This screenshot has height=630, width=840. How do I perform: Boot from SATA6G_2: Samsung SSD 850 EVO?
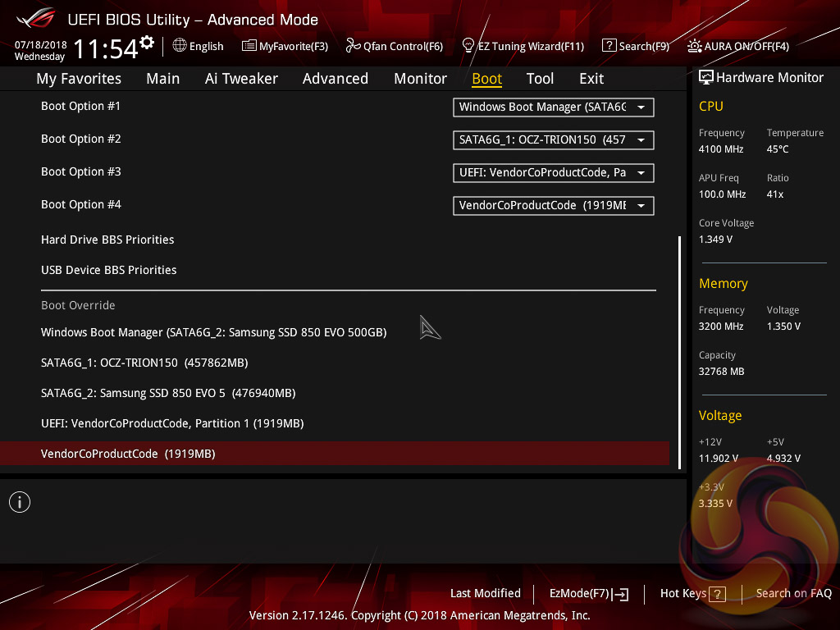pyautogui.click(x=168, y=393)
